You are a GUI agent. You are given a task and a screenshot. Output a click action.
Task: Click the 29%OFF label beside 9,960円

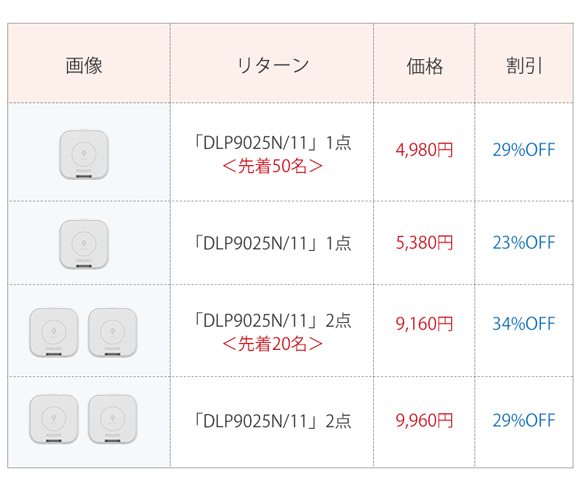click(x=524, y=421)
